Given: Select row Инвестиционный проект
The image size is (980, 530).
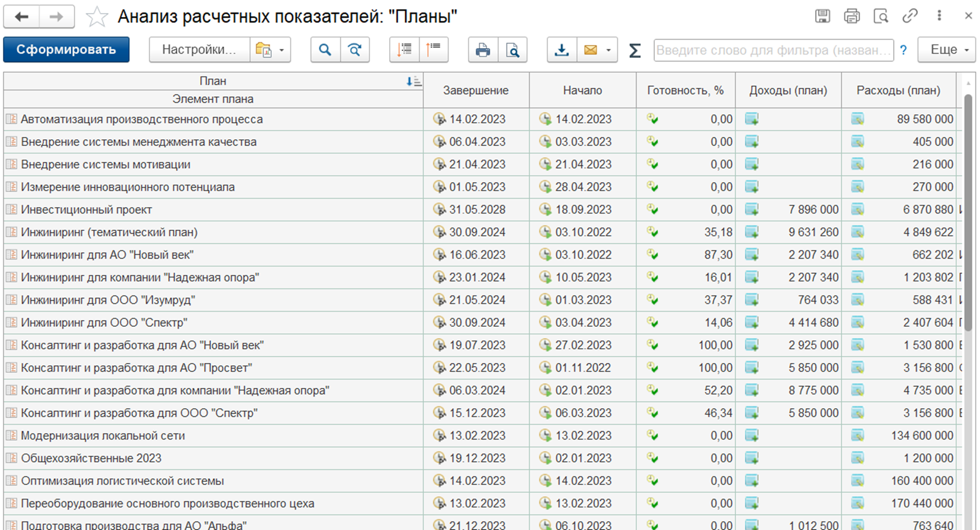Looking at the screenshot, I should click(86, 210).
